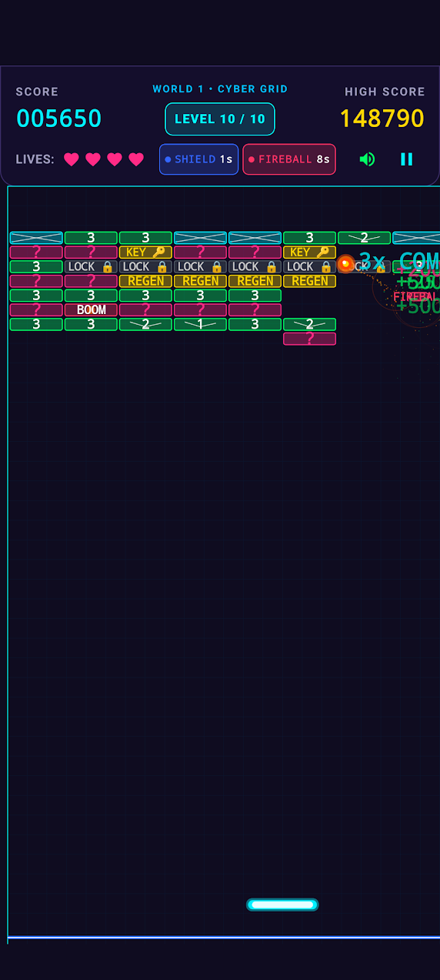Click the glowing orange fireball ball
This screenshot has width=440, height=980.
[346, 264]
